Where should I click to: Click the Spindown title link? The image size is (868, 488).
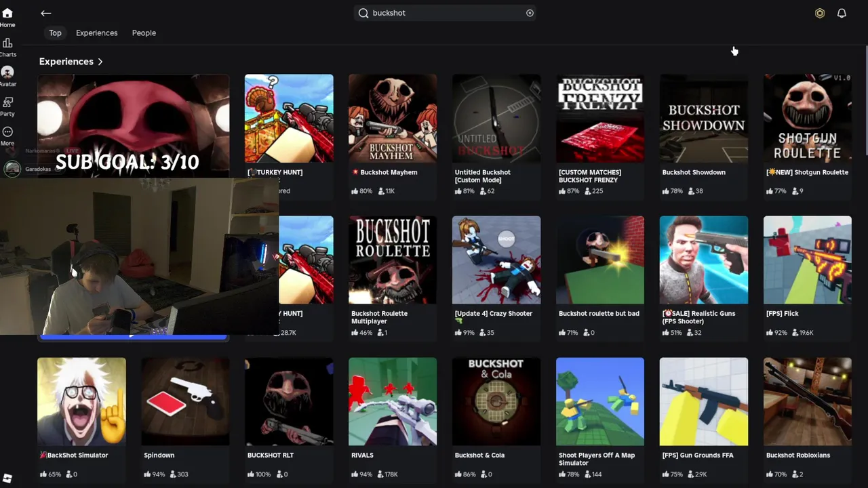pyautogui.click(x=159, y=455)
